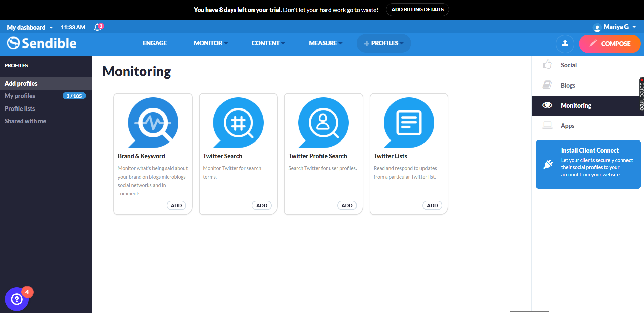Click the Apps laptop icon
644x313 pixels.
(547, 125)
